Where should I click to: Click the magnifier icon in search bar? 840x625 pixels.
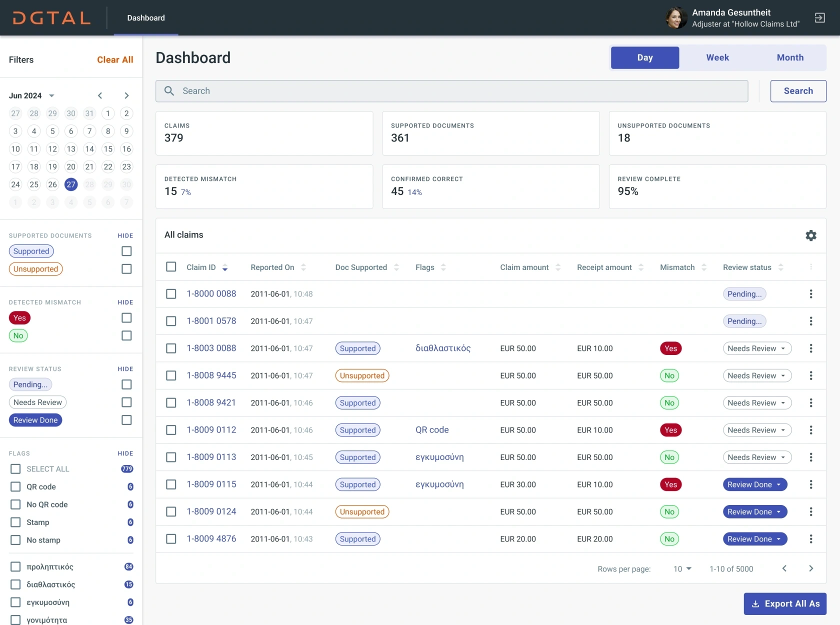pos(169,91)
